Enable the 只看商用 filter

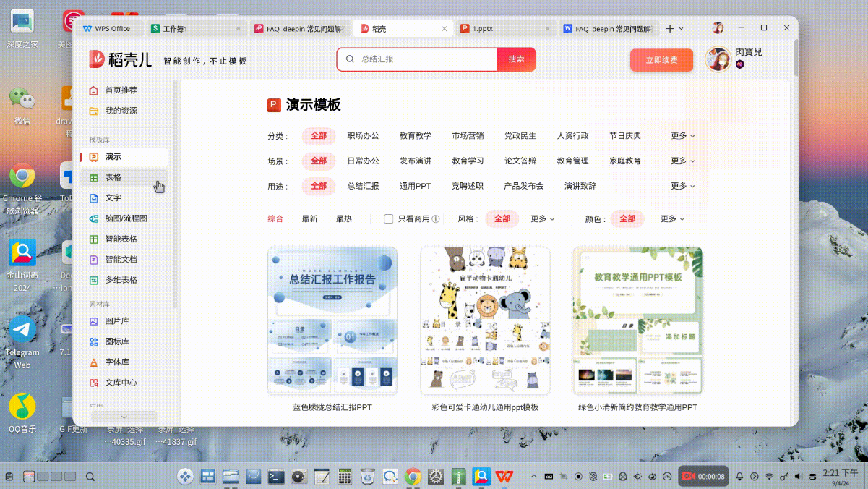389,218
